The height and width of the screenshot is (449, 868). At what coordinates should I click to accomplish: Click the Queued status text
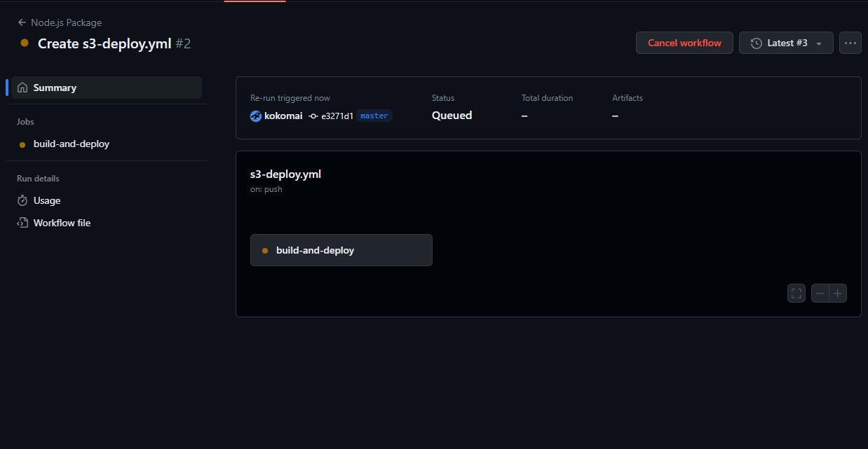(452, 116)
